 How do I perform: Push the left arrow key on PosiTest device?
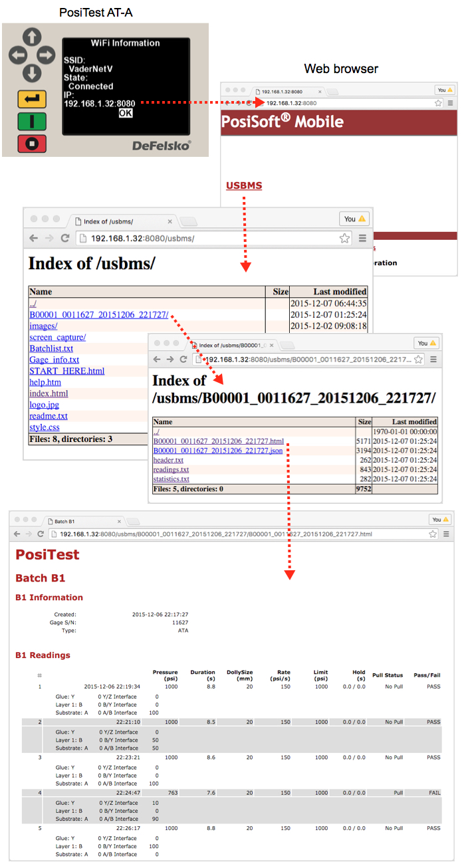pyautogui.click(x=18, y=54)
